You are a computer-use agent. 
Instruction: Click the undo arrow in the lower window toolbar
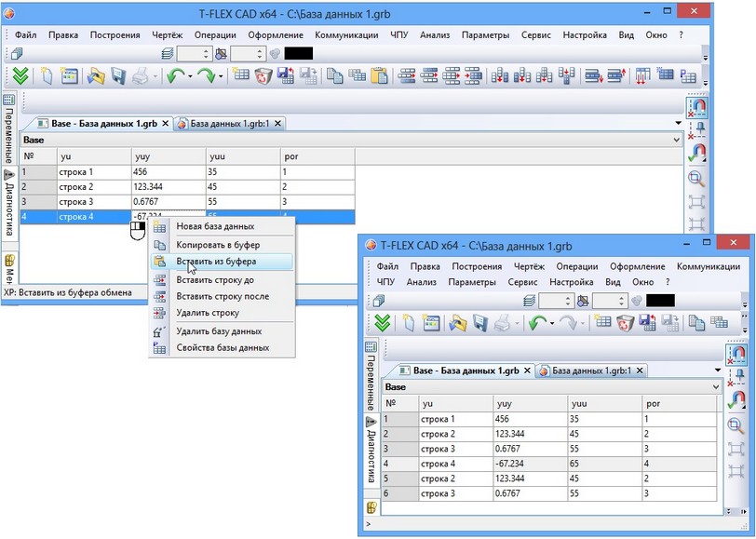click(x=537, y=322)
